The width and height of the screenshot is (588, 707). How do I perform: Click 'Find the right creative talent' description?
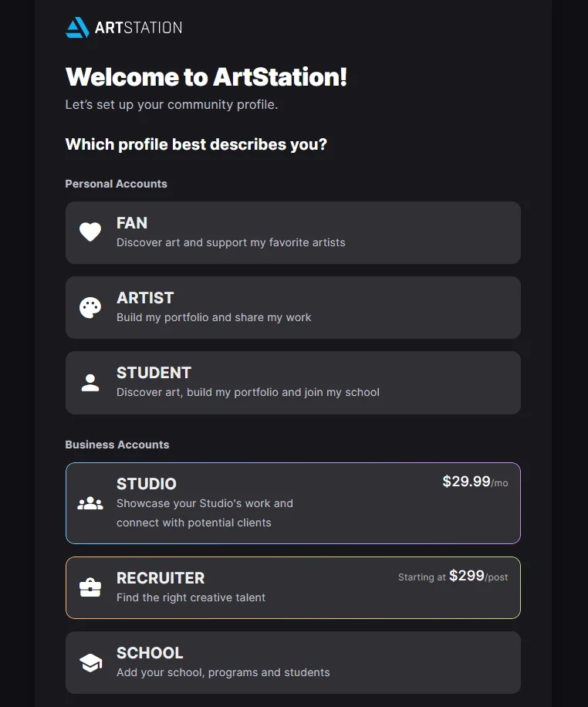click(x=191, y=597)
